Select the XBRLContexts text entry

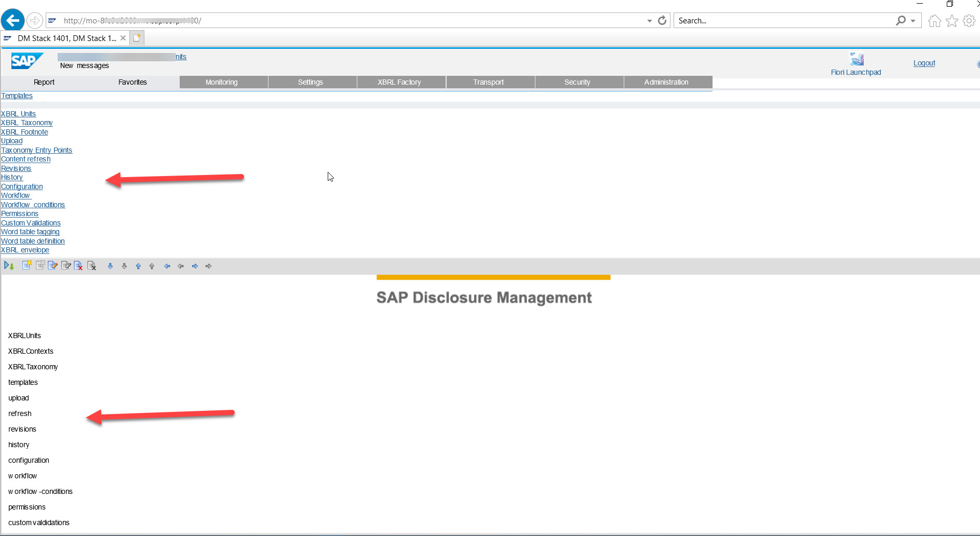click(31, 351)
